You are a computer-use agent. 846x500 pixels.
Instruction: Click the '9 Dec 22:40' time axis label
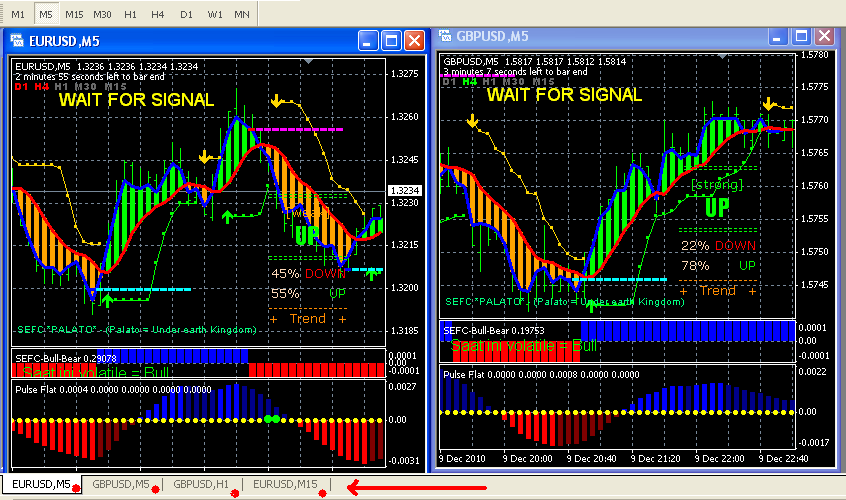tap(783, 459)
